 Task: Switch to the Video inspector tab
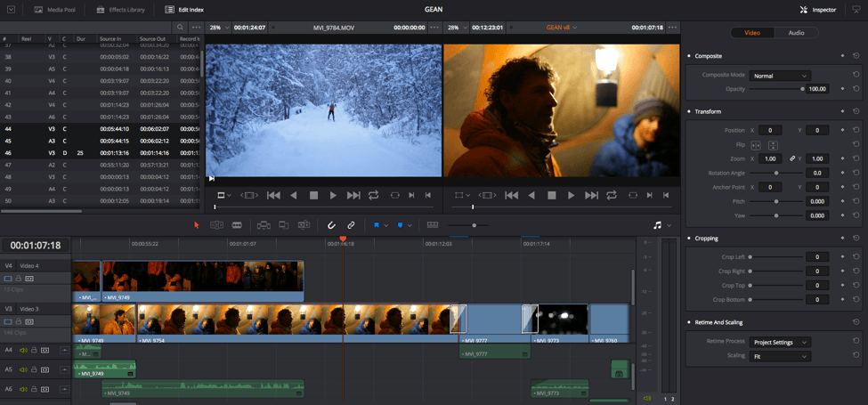tap(751, 33)
